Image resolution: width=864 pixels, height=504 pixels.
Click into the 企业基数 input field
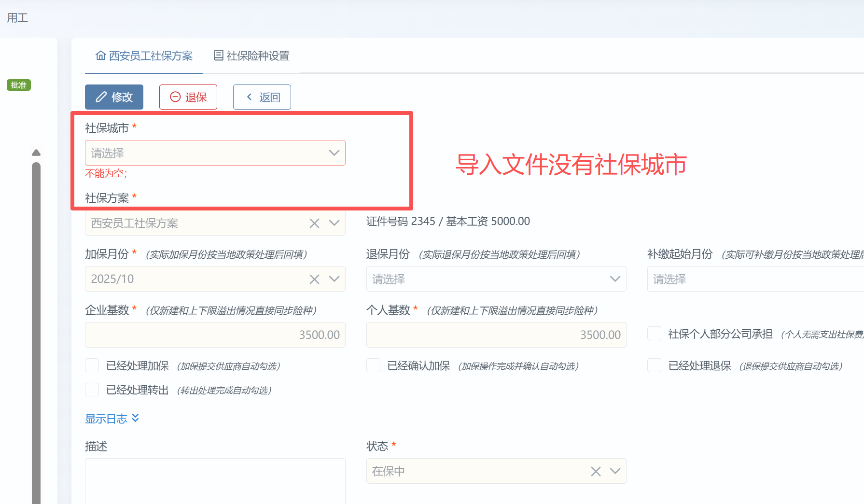(215, 335)
